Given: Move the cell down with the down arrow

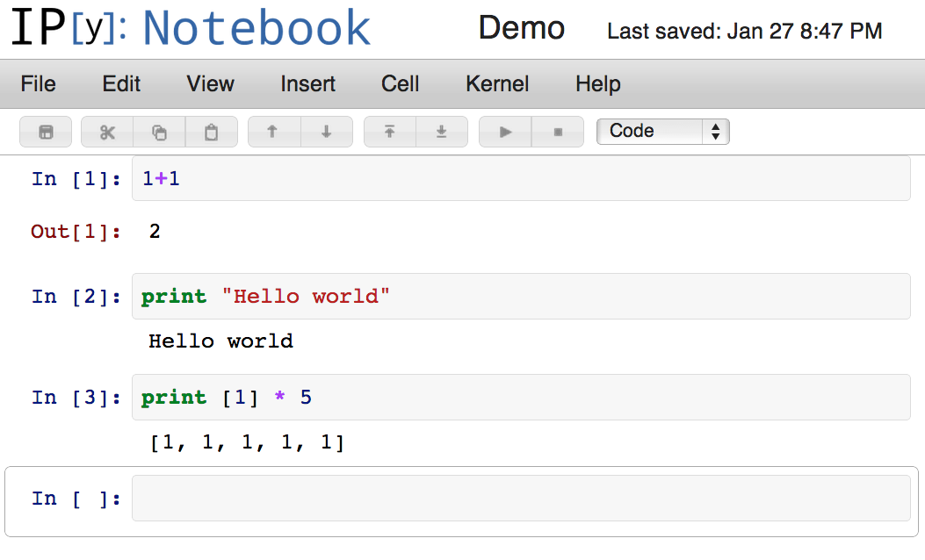Looking at the screenshot, I should (326, 133).
